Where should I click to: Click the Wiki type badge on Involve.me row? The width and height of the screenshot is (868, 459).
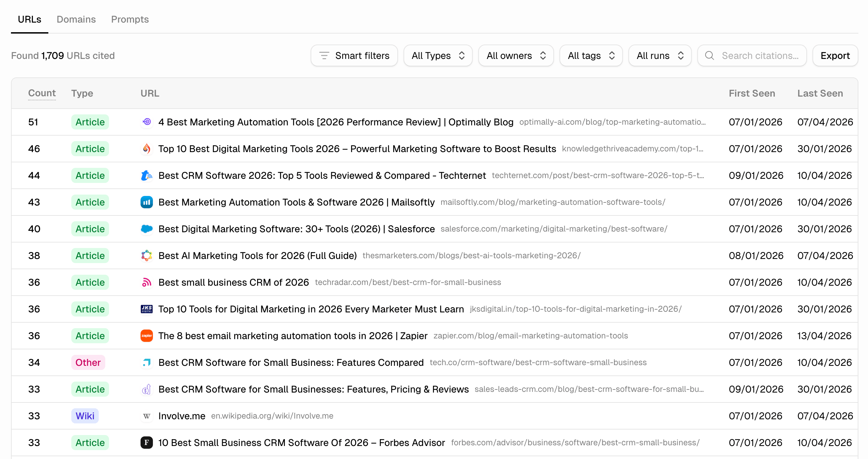click(85, 416)
